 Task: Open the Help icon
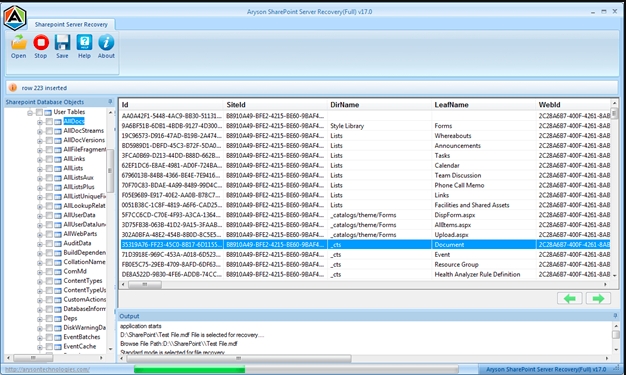(84, 42)
